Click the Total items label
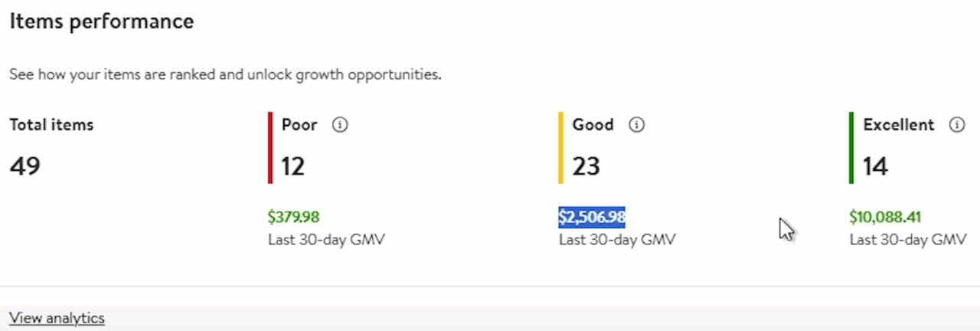 51,125
